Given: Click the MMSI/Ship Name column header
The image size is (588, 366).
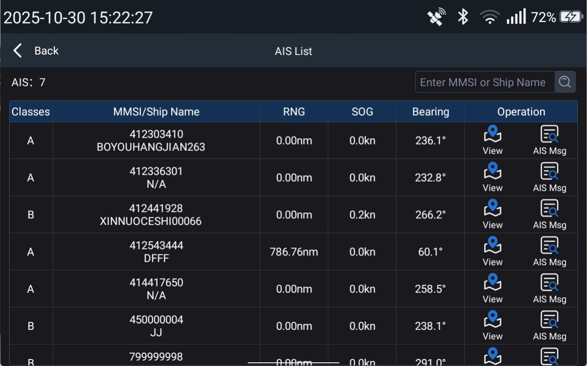Looking at the screenshot, I should [156, 112].
